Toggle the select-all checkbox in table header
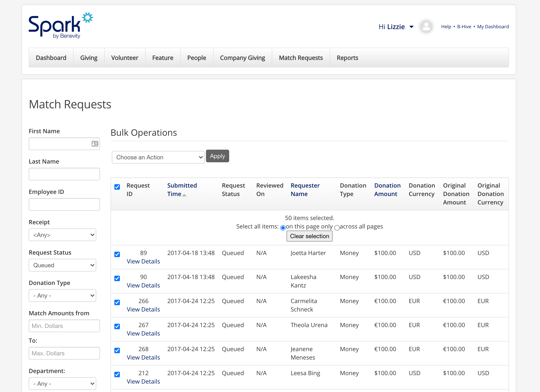The height and width of the screenshot is (392, 540). pos(117,187)
